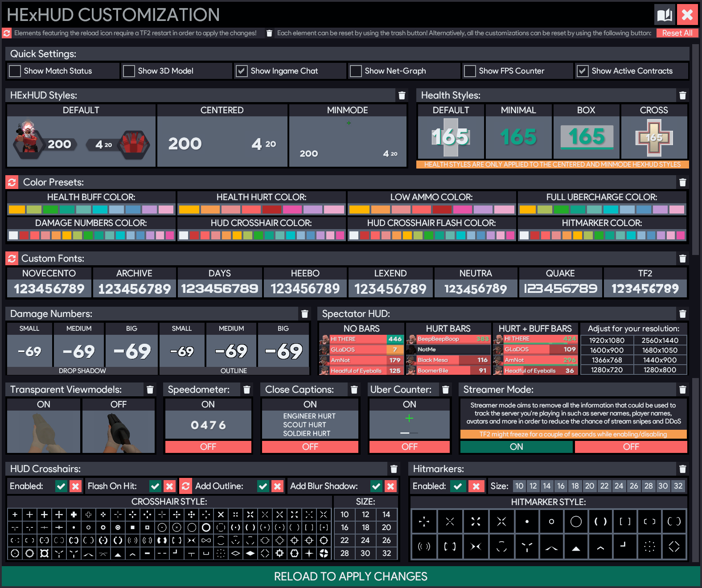Pick yellow Health Buff color swatch

point(17,210)
